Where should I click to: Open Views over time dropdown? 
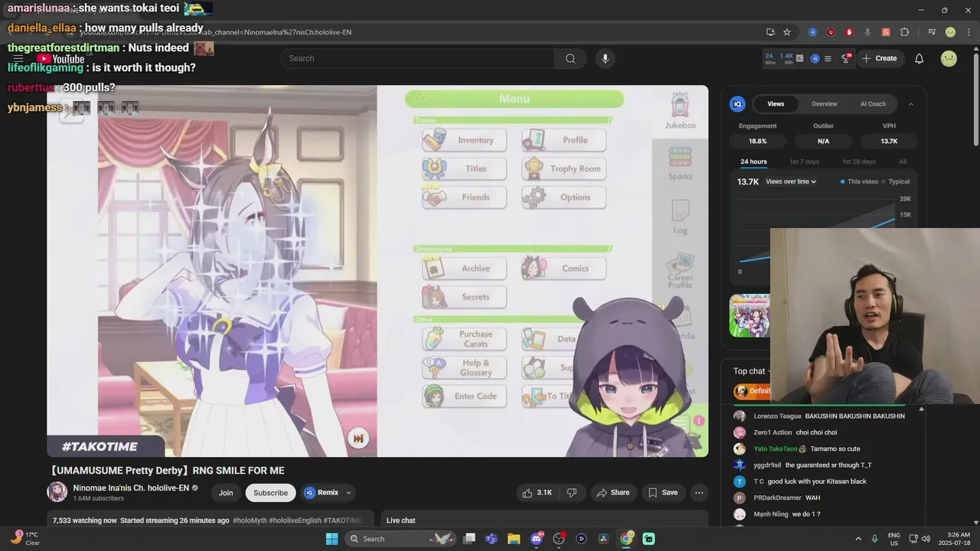[791, 181]
